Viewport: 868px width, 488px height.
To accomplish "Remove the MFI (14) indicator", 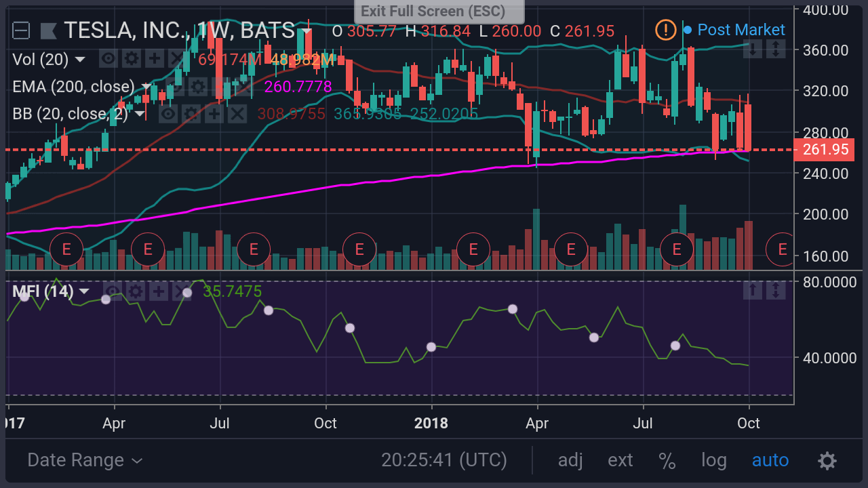I will click(181, 291).
